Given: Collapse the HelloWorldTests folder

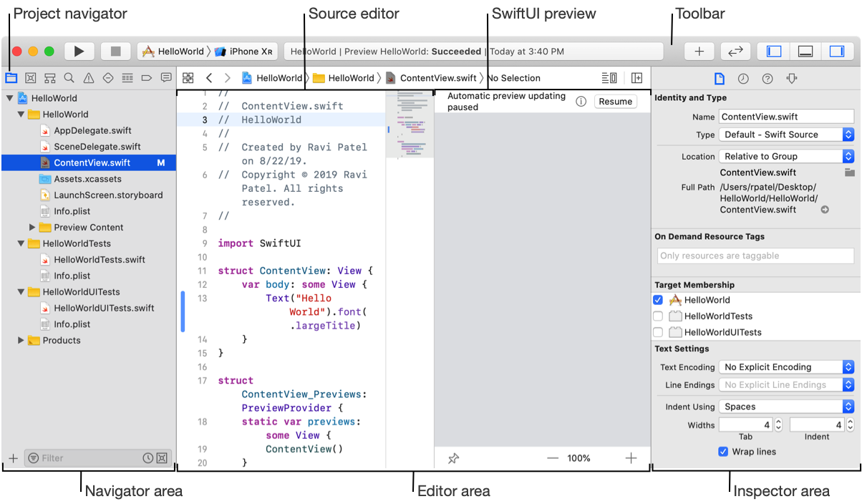Looking at the screenshot, I should coord(21,243).
